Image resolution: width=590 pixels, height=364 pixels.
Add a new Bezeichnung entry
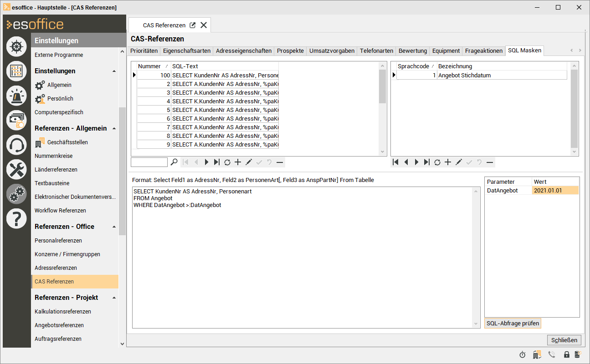(448, 162)
